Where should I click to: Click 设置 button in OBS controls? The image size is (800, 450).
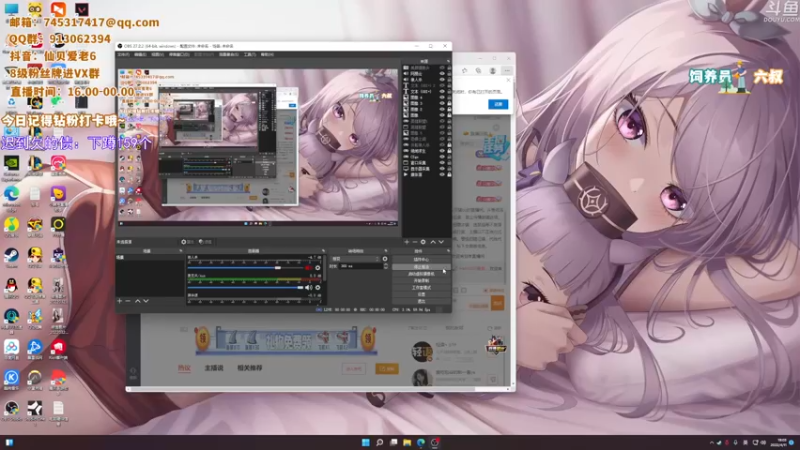pyautogui.click(x=421, y=294)
